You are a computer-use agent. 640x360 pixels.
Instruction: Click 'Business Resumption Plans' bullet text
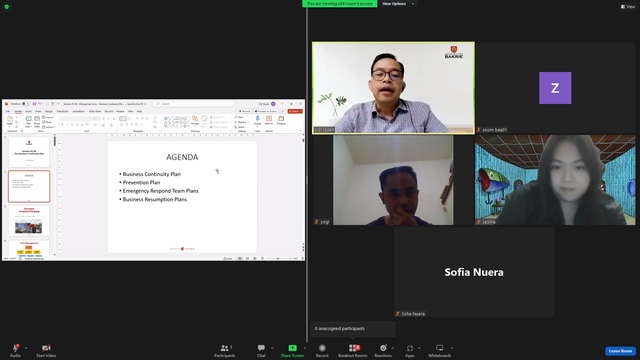click(155, 199)
